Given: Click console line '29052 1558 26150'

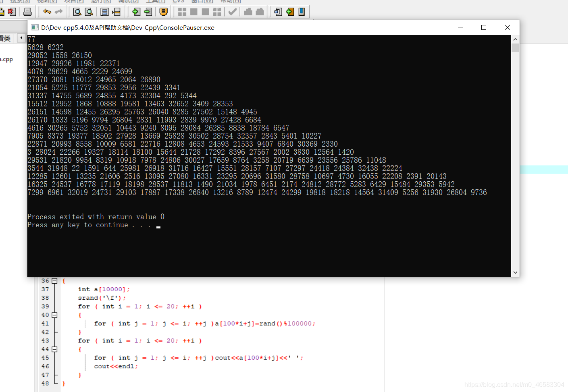Looking at the screenshot, I should (60, 56).
